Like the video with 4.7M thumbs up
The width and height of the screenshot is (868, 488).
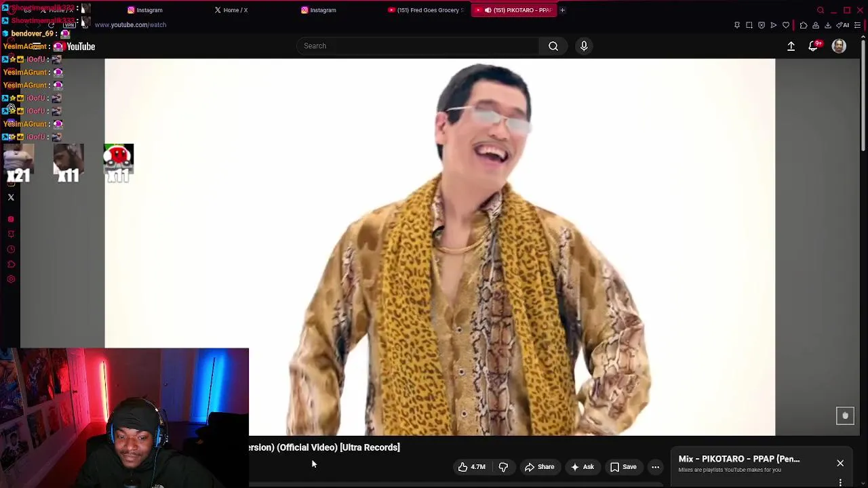tap(471, 467)
